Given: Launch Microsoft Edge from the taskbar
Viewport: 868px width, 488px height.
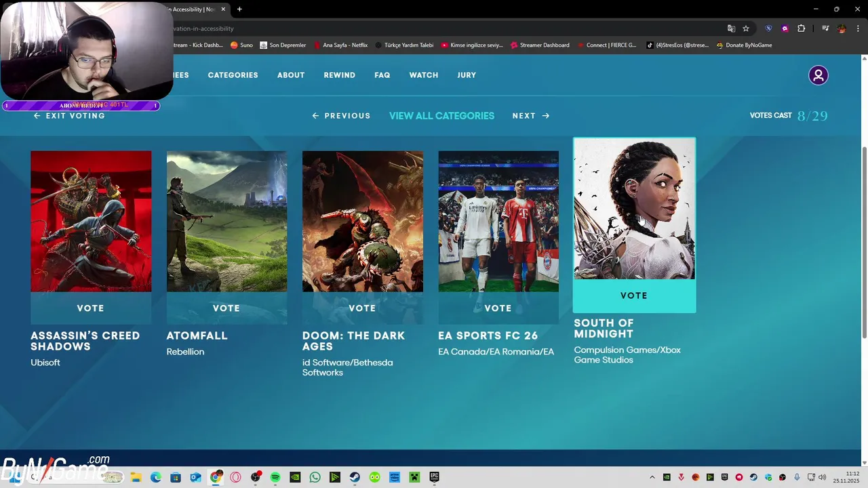Looking at the screenshot, I should (x=156, y=477).
